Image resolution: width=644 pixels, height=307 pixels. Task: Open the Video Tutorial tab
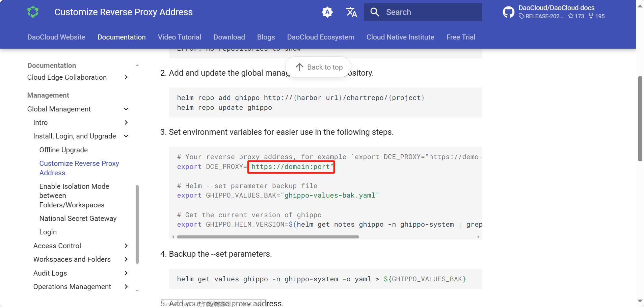(180, 37)
